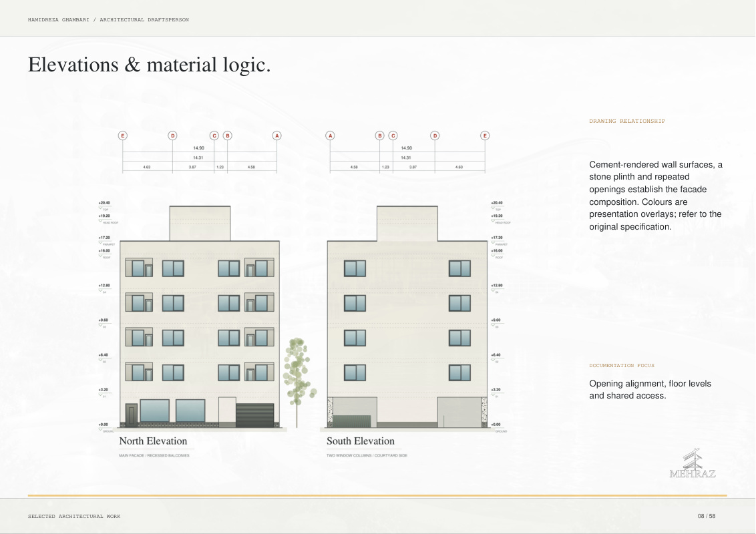Image resolution: width=756 pixels, height=534 pixels.
Task: Click the Elevations & material logic heading
Action: coord(149,65)
